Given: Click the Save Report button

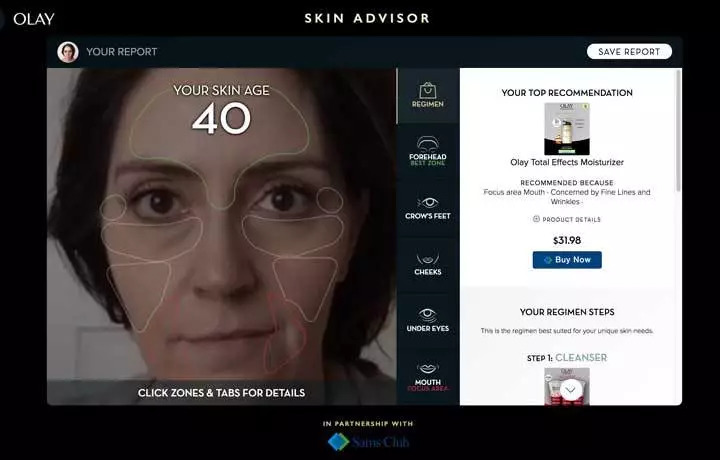Looking at the screenshot, I should pos(629,51).
